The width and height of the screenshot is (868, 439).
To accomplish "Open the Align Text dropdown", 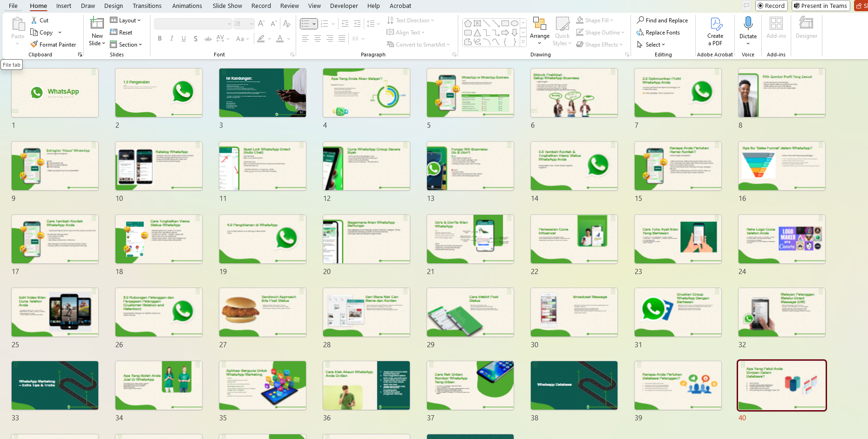I will point(406,33).
